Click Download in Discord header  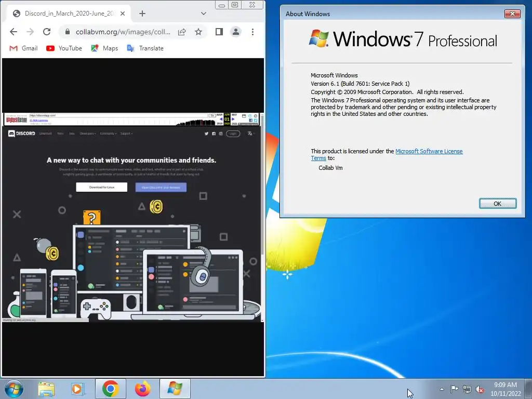46,134
